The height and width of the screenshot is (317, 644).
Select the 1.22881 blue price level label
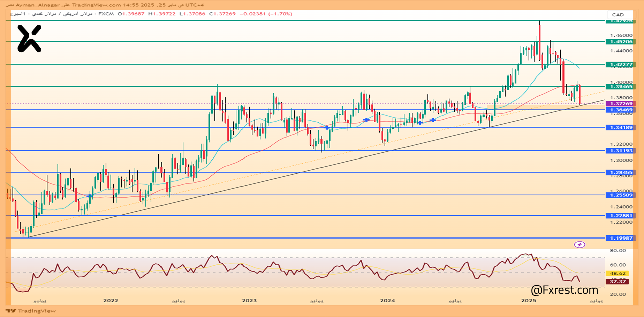click(x=621, y=216)
